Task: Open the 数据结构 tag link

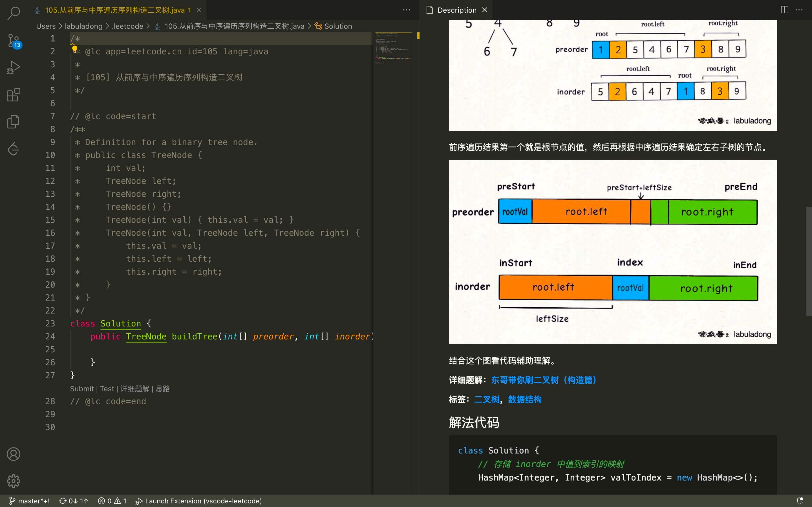Action: point(524,399)
